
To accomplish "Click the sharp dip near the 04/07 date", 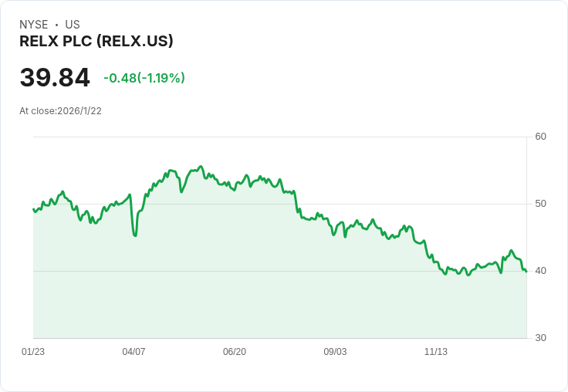I will 135,235.
